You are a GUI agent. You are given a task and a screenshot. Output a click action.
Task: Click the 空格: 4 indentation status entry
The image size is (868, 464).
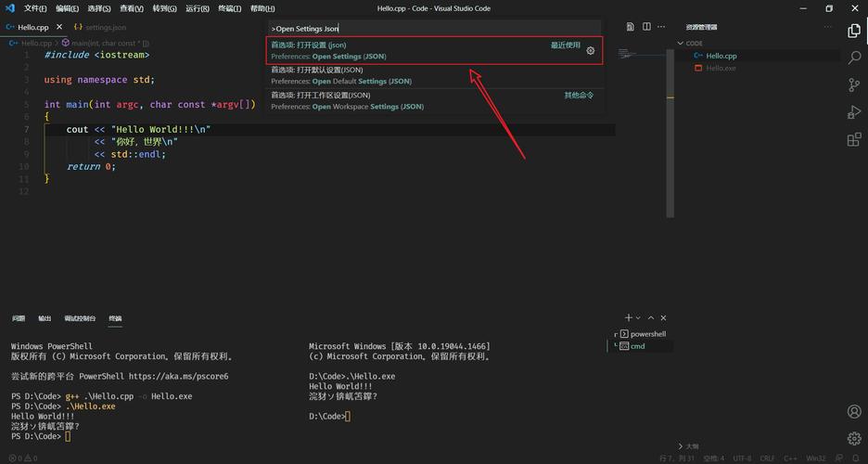[x=713, y=458]
